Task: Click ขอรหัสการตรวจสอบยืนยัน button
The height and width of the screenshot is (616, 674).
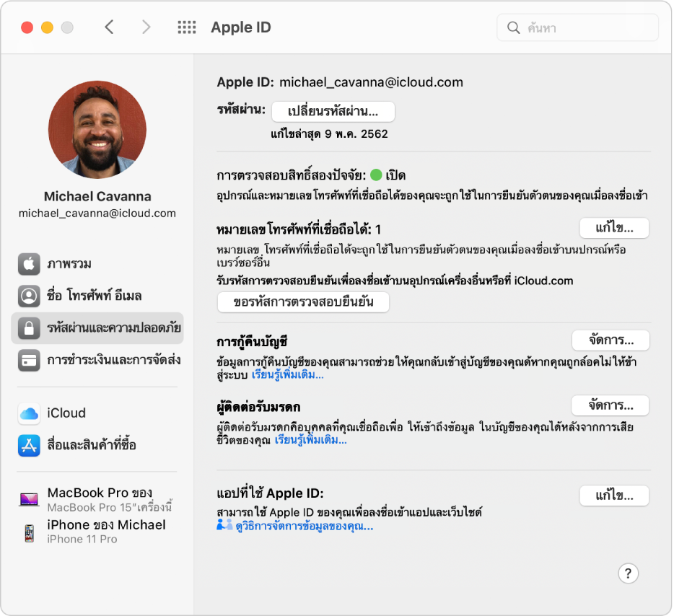Action: click(304, 302)
